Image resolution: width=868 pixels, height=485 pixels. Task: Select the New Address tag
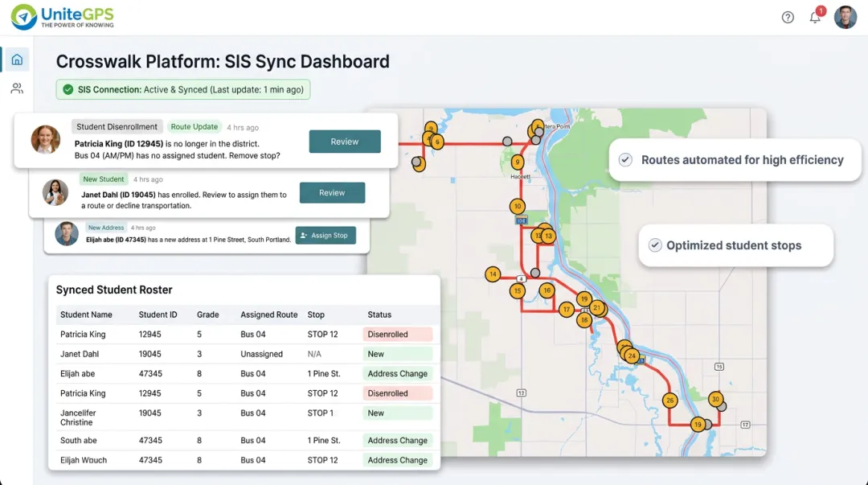106,228
